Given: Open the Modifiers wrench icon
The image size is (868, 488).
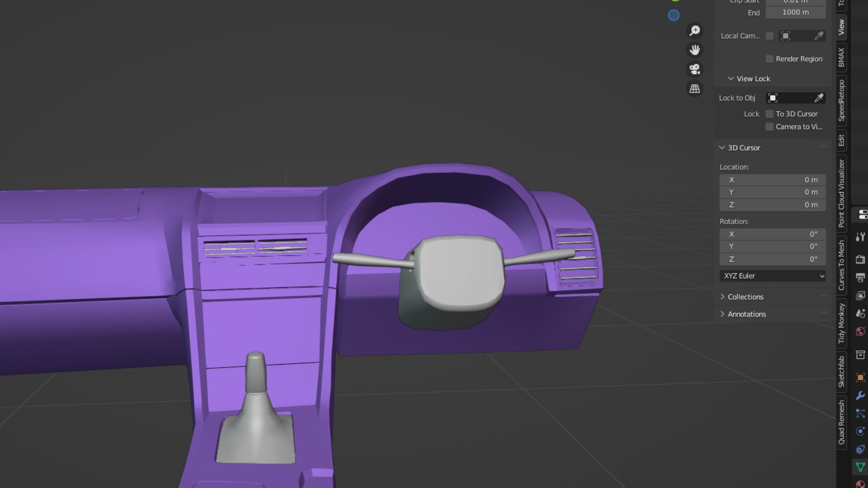Looking at the screenshot, I should tap(860, 395).
